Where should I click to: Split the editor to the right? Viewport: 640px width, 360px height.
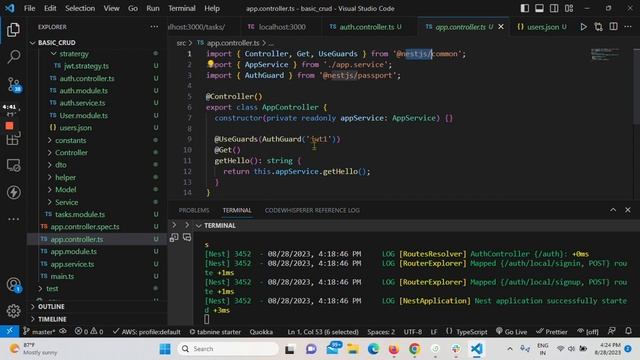(613, 27)
